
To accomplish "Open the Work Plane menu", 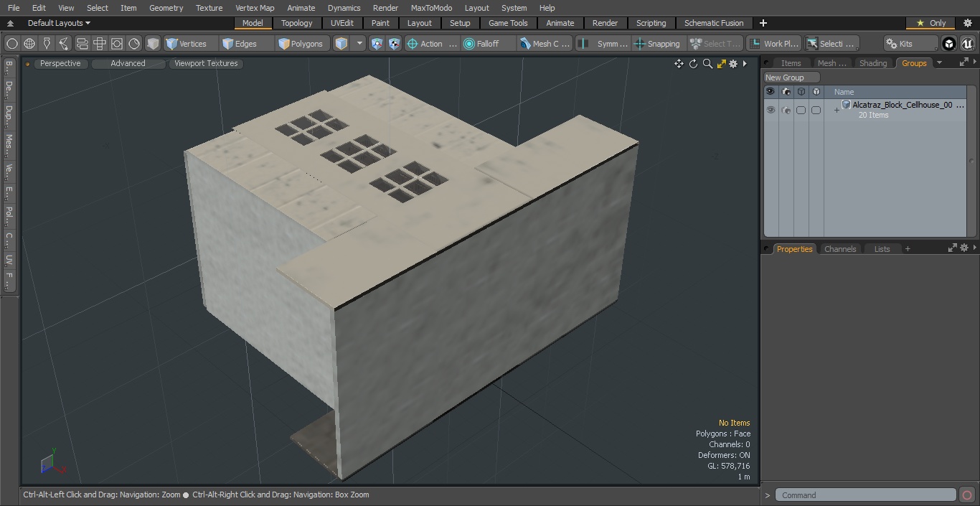I will click(x=773, y=44).
